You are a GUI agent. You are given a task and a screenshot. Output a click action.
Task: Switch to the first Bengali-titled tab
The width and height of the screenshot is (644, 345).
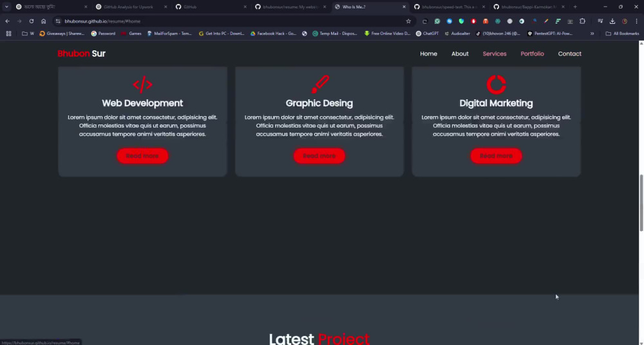[50, 6]
